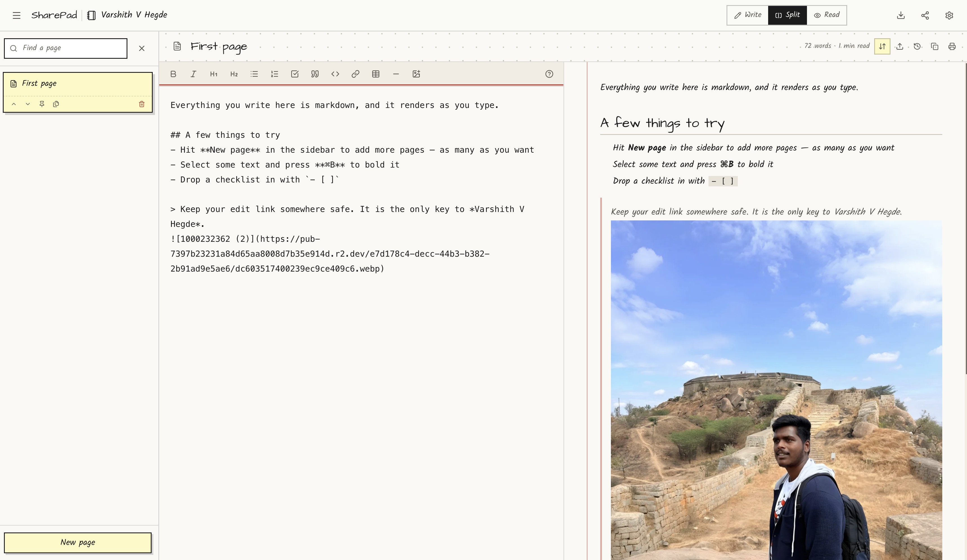Click Varshith V Hegde notebook name
The height and width of the screenshot is (560, 967).
[x=134, y=15]
